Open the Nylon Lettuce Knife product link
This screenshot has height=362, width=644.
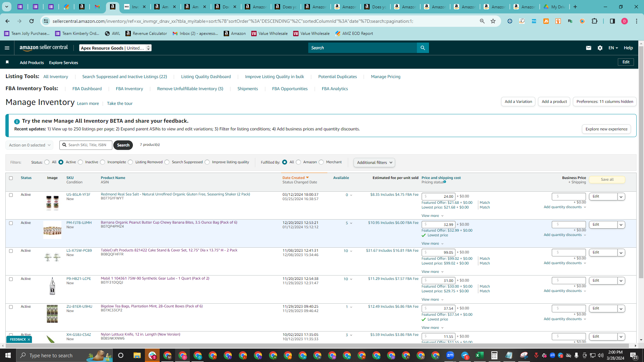[141, 334]
